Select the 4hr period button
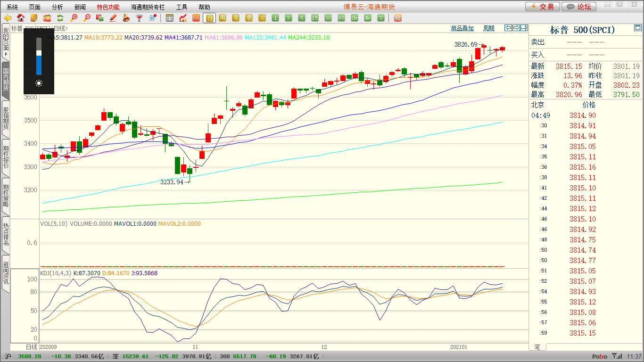Image resolution: width=644 pixels, height=362 pixels. [x=368, y=18]
